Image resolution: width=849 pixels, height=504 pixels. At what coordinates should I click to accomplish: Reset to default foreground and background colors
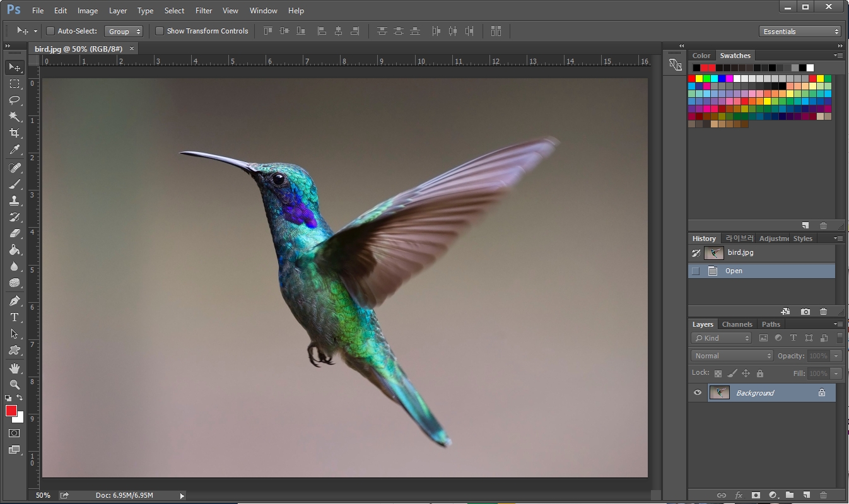tap(8, 398)
